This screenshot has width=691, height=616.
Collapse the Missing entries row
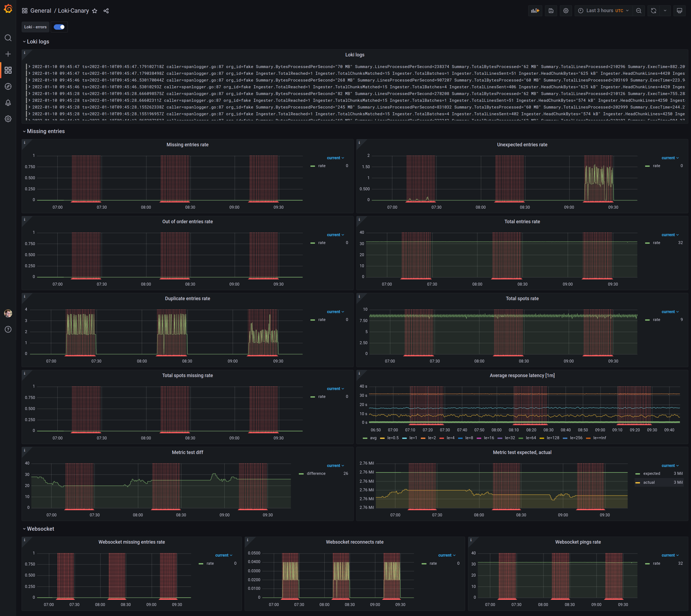[46, 131]
